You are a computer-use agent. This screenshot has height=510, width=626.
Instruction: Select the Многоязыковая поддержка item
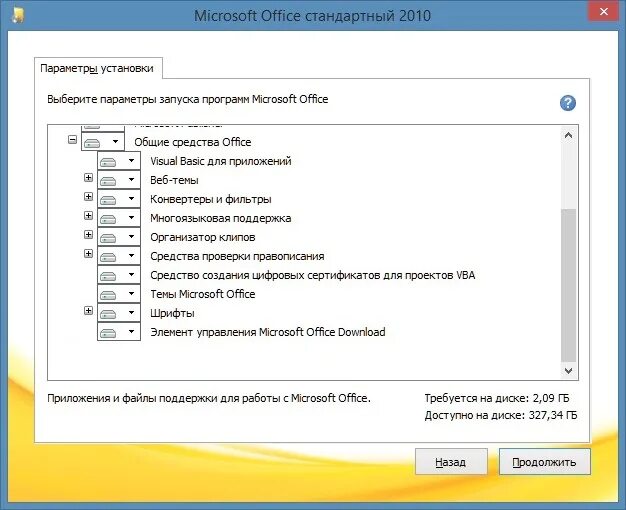tap(221, 218)
